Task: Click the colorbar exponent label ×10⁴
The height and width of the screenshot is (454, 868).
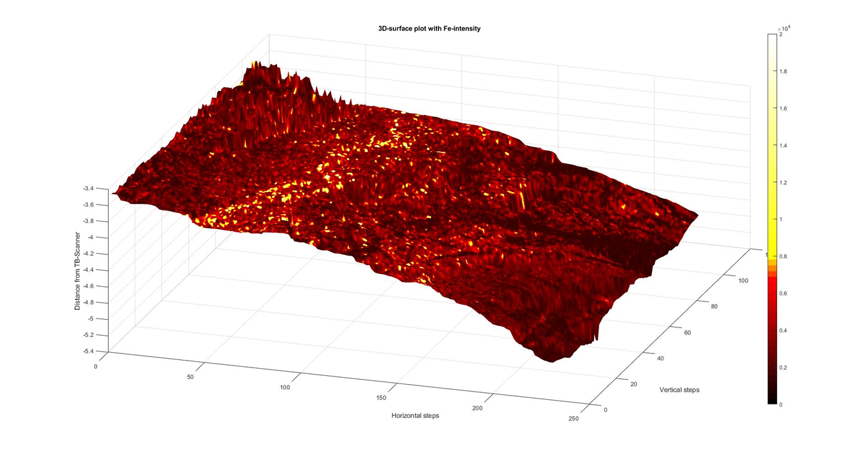Action: (x=783, y=29)
